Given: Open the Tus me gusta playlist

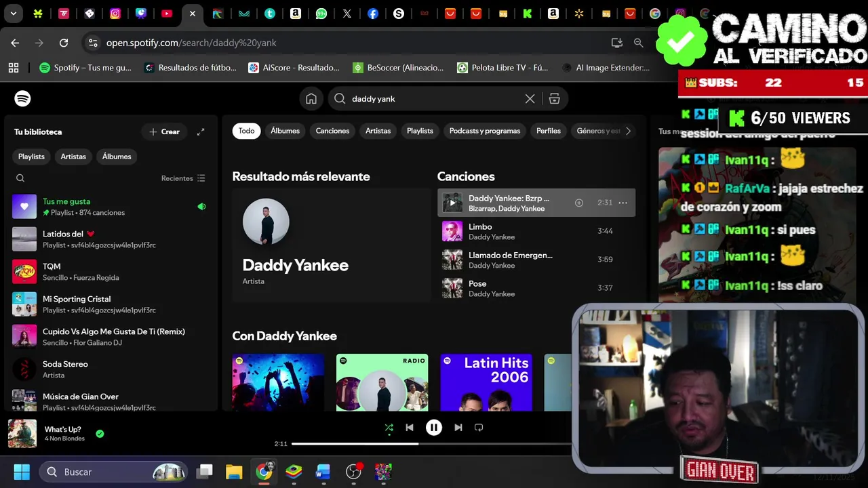Looking at the screenshot, I should coord(111,207).
